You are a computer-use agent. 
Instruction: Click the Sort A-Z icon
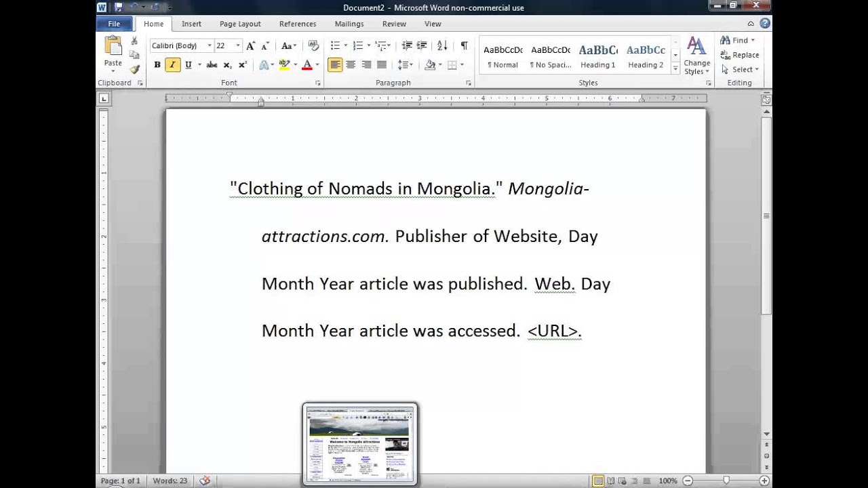pyautogui.click(x=442, y=45)
